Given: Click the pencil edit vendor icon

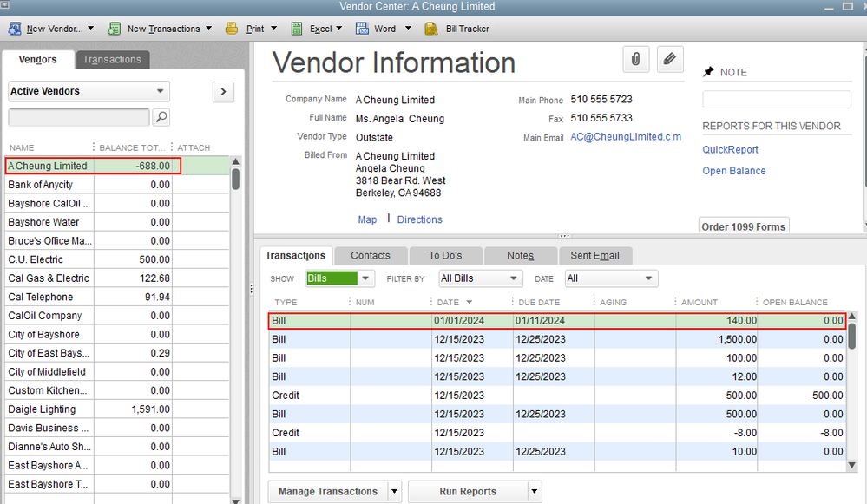Looking at the screenshot, I should [670, 59].
